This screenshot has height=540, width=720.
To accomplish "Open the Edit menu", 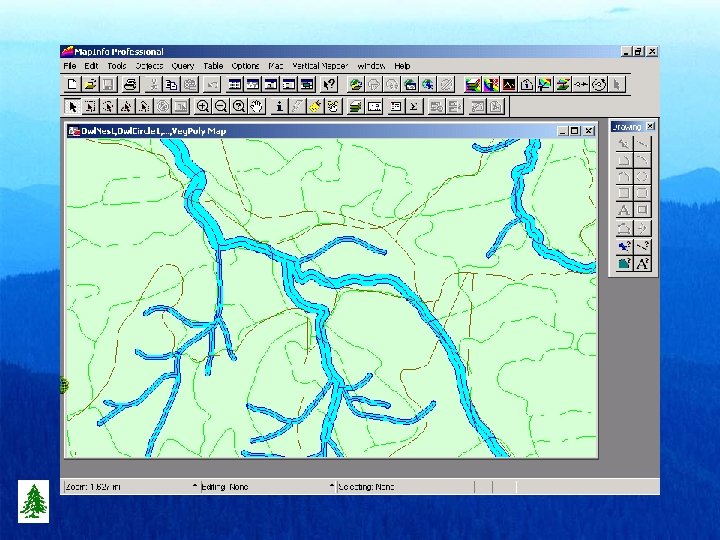I will pyautogui.click(x=91, y=66).
